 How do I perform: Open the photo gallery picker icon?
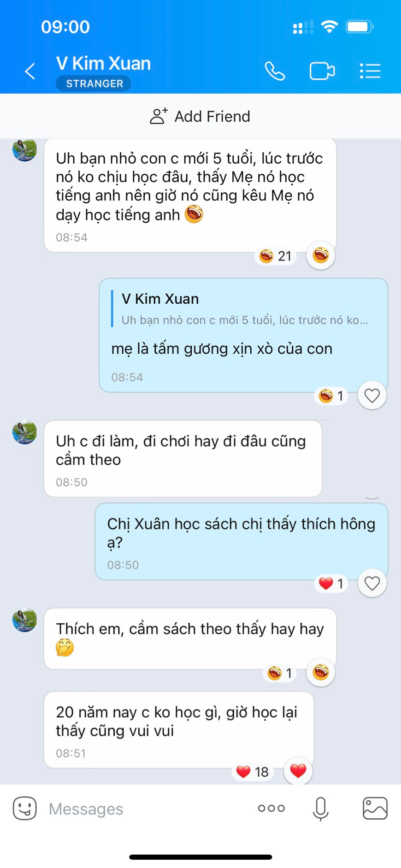375,808
